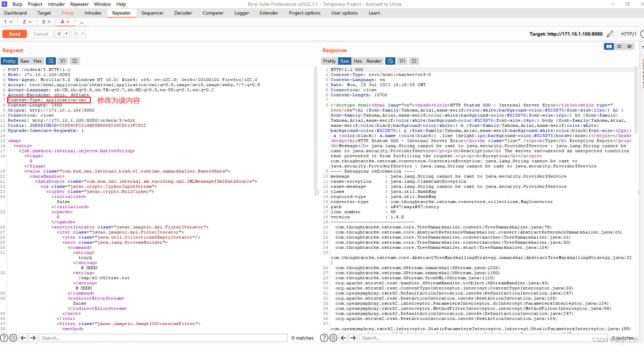The image size is (644, 346).
Task: Switch request view to Hex
Action: coord(38,61)
